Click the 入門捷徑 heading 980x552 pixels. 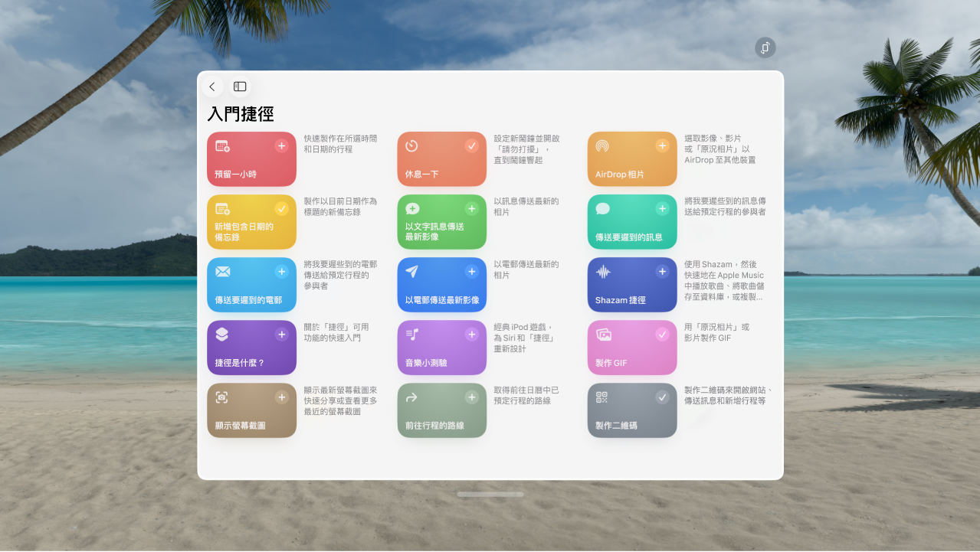(x=241, y=115)
